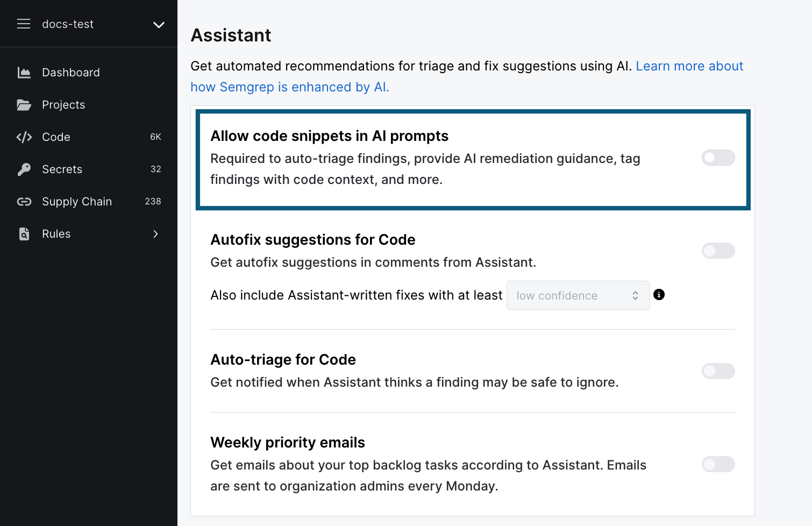Navigate to the Secrets menu entry
Screen dimensions: 812x526
click(x=62, y=169)
